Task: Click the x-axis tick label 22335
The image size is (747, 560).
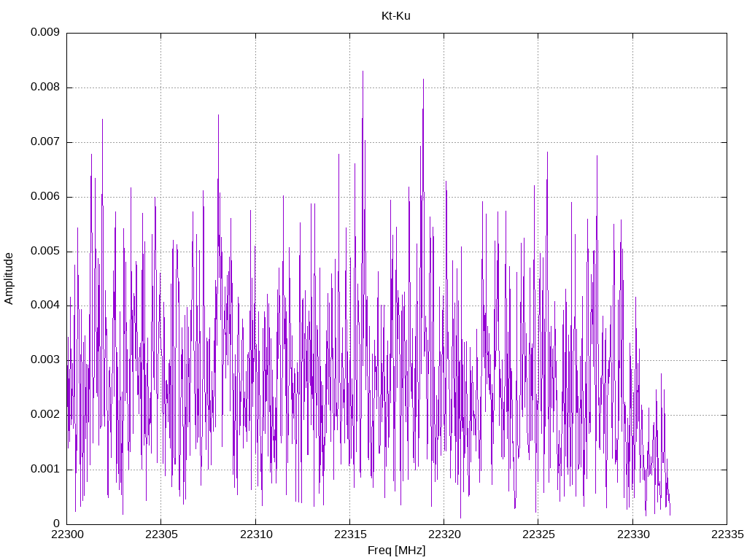Action: point(727,534)
